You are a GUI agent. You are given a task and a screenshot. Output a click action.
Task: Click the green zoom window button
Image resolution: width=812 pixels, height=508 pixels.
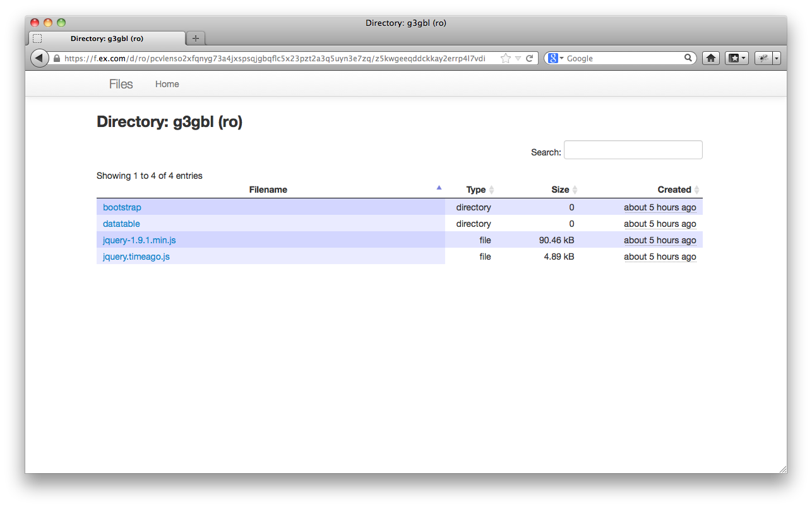61,23
